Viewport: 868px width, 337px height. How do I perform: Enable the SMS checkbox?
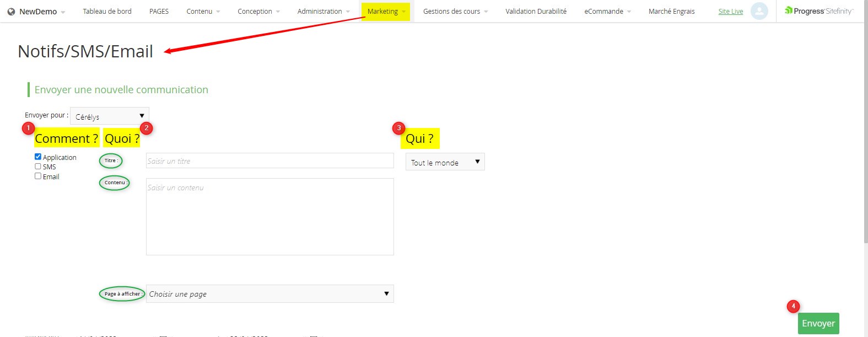click(38, 166)
